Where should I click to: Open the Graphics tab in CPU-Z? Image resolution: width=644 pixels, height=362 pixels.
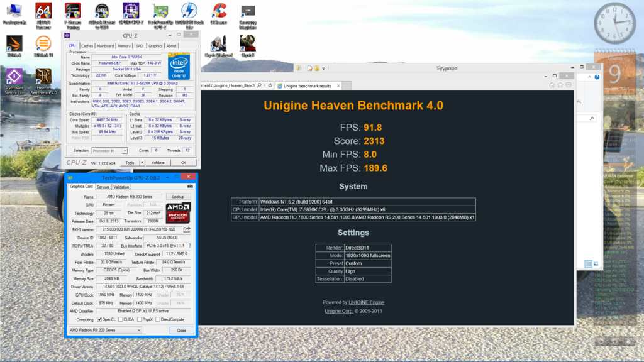155,46
